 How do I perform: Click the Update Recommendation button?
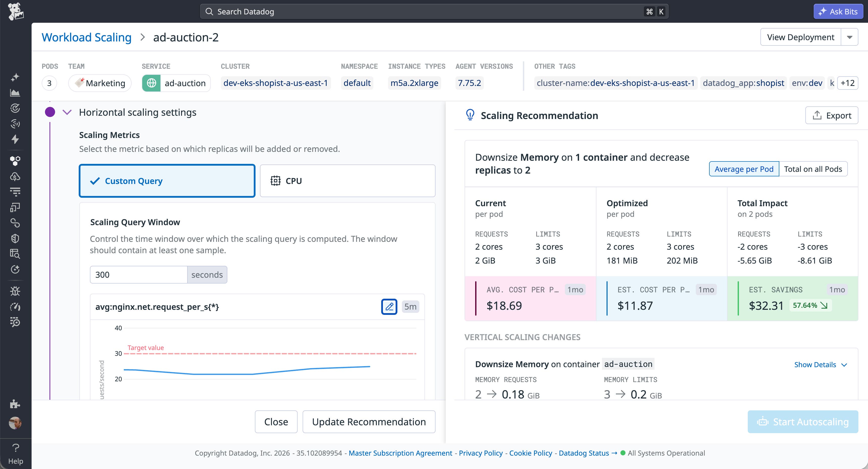click(369, 421)
